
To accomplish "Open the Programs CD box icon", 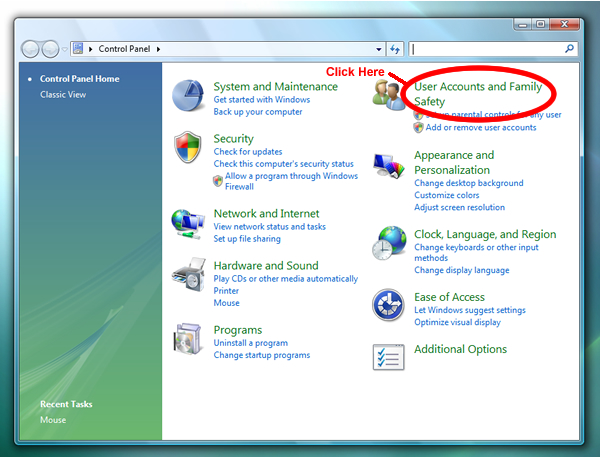I will click(x=188, y=339).
